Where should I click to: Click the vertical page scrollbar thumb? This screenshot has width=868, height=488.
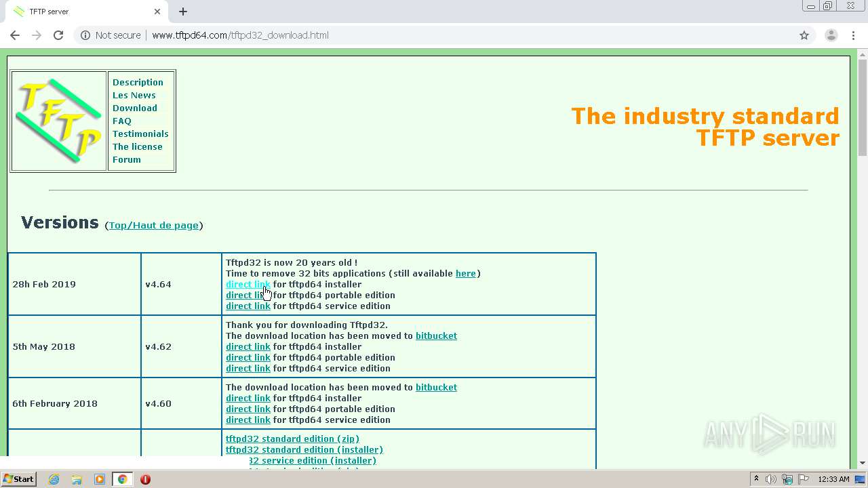tap(862, 108)
